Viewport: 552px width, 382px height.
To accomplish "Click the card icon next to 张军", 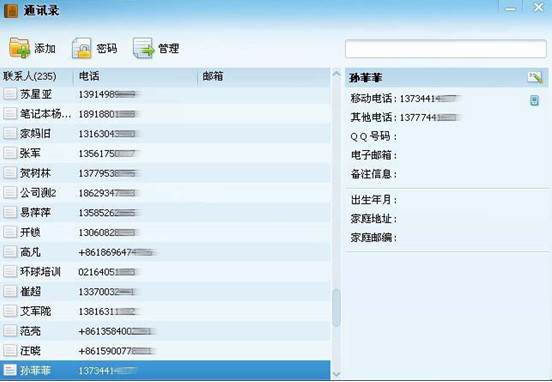I will [x=10, y=153].
